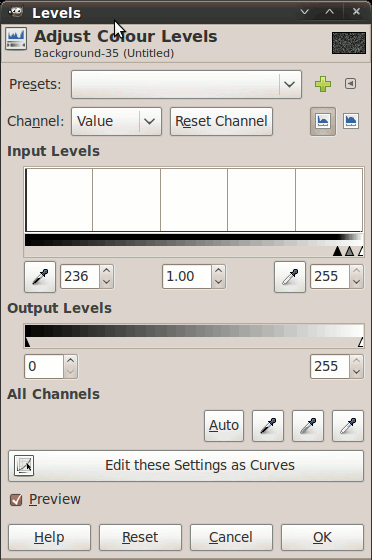
Task: Increase the output low level 0
Action: 71,361
